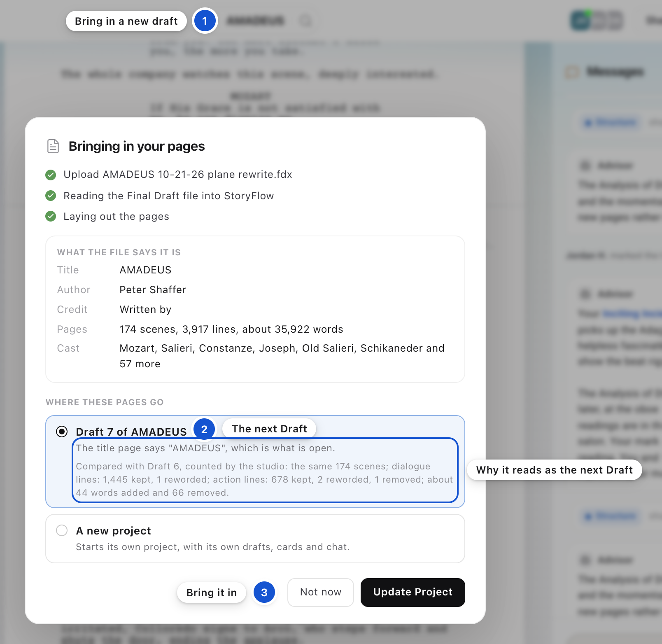Viewport: 662px width, 644px height.
Task: Click the Bring it in callout label
Action: pyautogui.click(x=212, y=593)
